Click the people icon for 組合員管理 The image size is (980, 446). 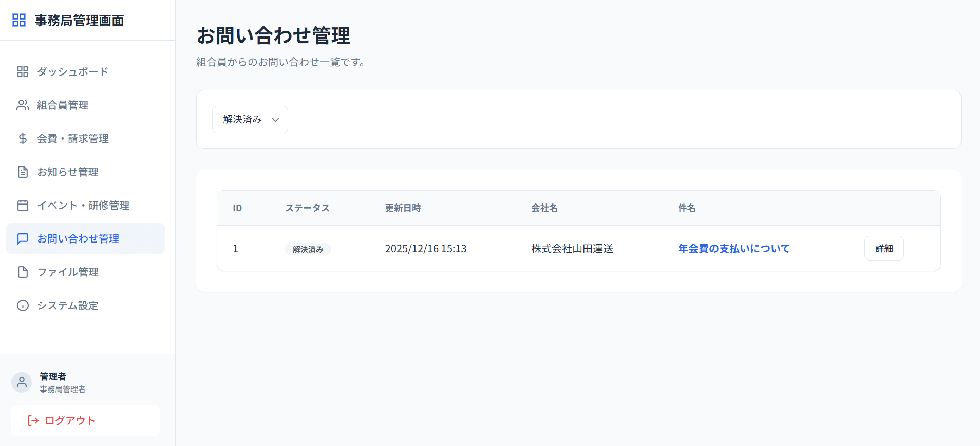[x=23, y=105]
